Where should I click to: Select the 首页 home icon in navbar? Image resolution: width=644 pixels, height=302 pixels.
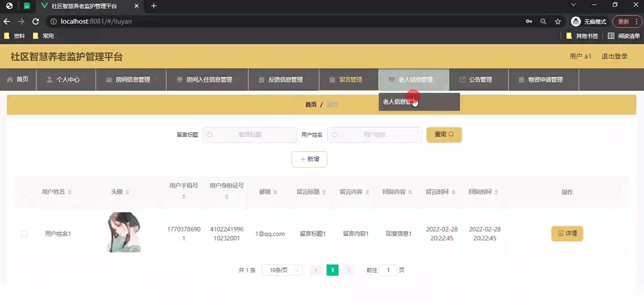coord(10,79)
